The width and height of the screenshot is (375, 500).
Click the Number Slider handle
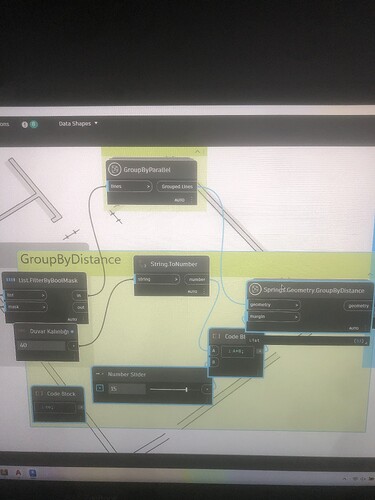[186, 389]
